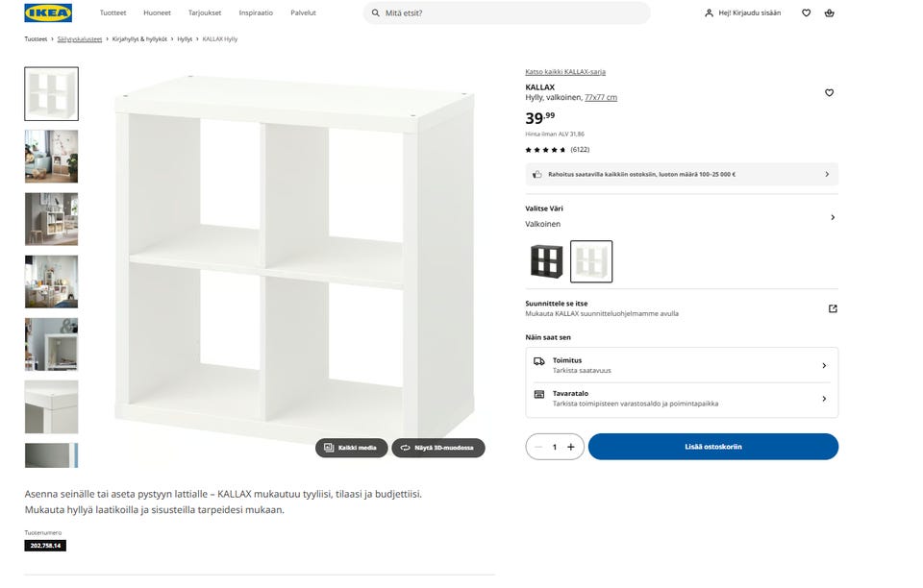The width and height of the screenshot is (923, 588).
Task: Open Toimitus delivery availability chevron
Action: 824,366
